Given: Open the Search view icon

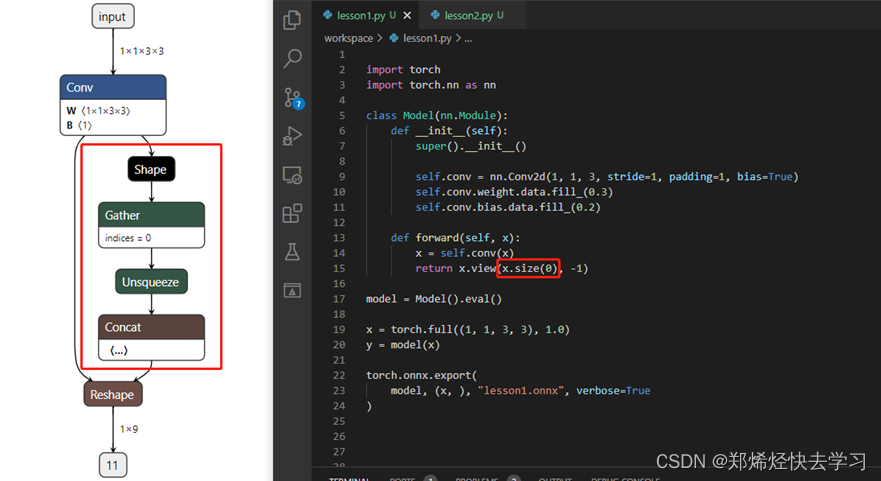Looking at the screenshot, I should [x=292, y=59].
